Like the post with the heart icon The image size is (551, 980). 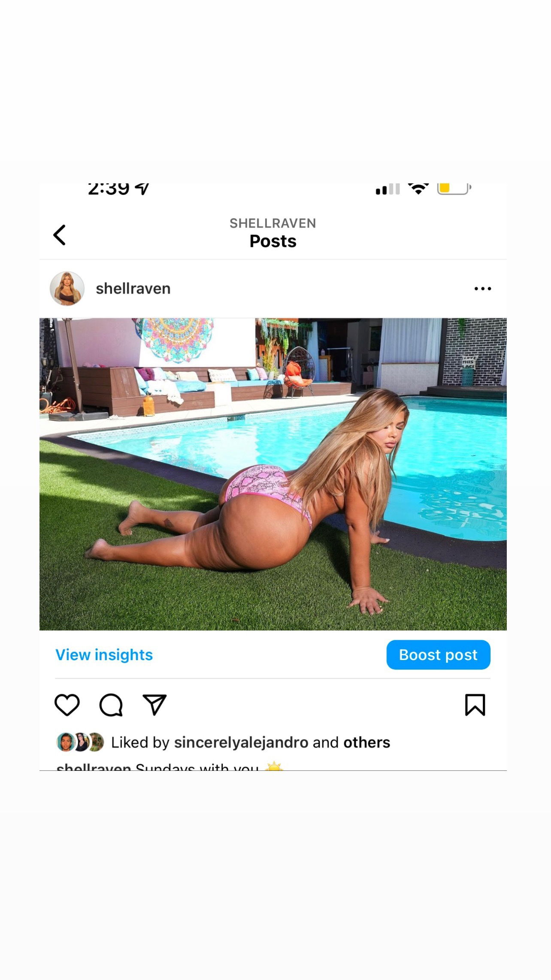[67, 705]
